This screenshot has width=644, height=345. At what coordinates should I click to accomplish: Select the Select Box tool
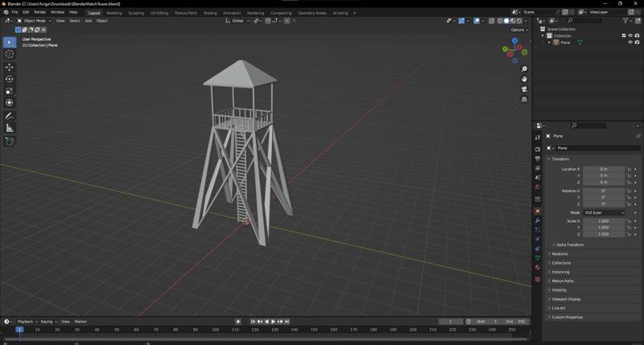10,43
